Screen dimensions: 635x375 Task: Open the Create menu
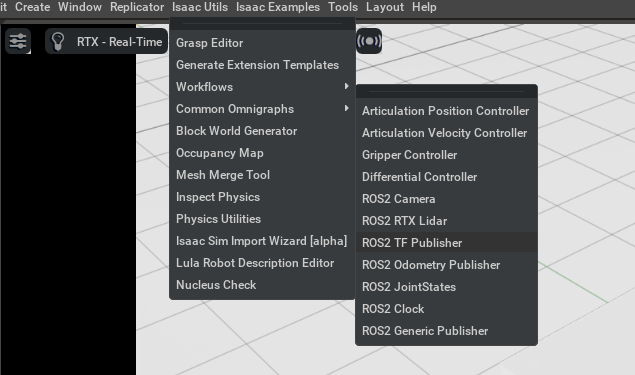click(x=32, y=7)
